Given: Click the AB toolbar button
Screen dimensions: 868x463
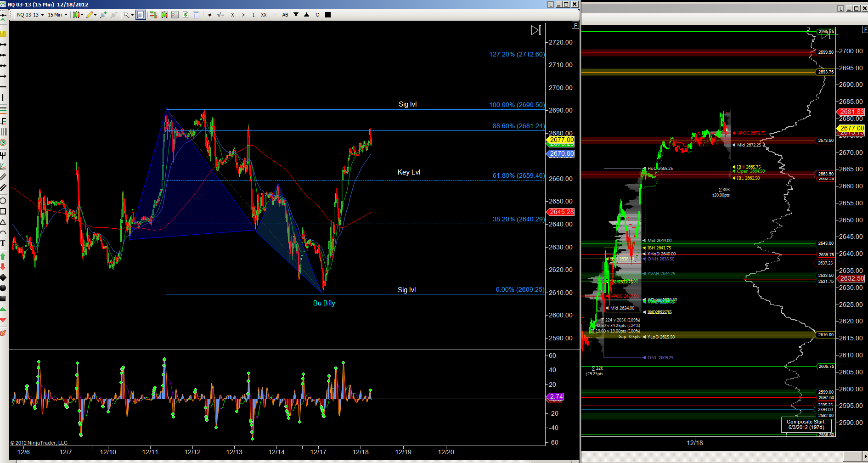Looking at the screenshot, I should click(285, 15).
